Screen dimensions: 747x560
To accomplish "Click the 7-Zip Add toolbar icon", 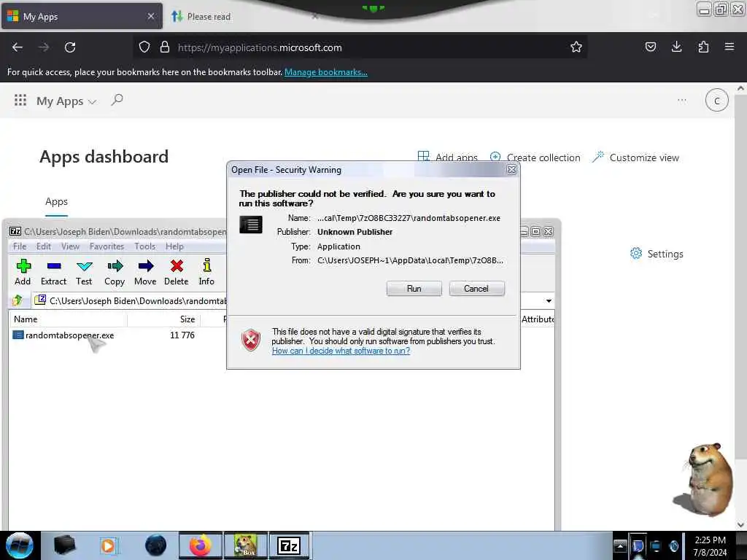I will point(23,273).
